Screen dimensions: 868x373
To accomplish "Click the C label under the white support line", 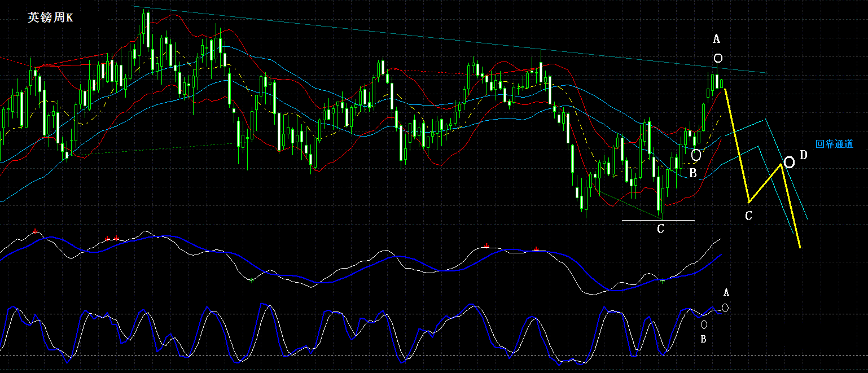I will click(x=660, y=229).
